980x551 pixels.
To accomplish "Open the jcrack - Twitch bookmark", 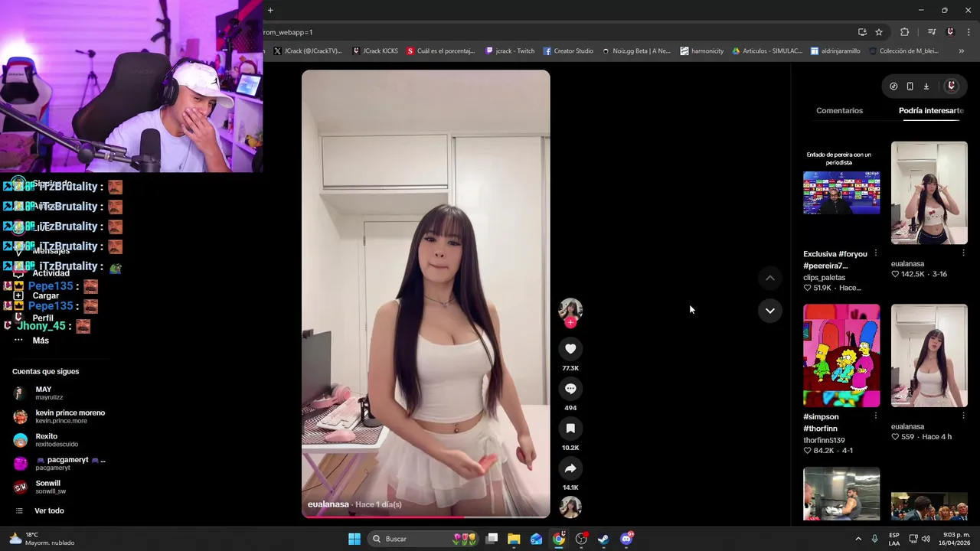I will point(510,51).
